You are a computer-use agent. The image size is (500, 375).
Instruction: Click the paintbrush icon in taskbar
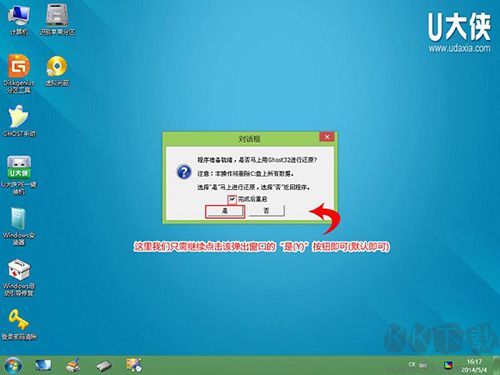[x=73, y=365]
